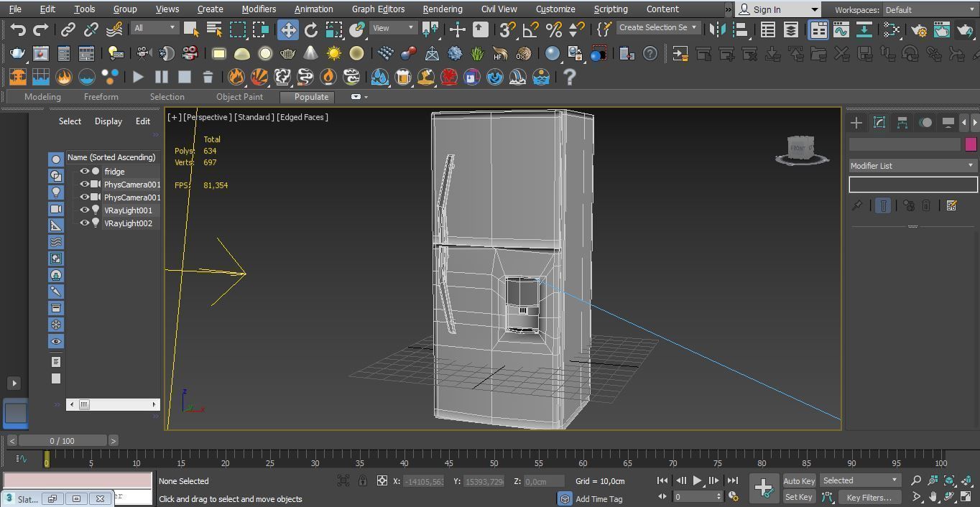This screenshot has height=507, width=980.
Task: Click the Remove Modifier trash icon
Action: pyautogui.click(x=926, y=205)
